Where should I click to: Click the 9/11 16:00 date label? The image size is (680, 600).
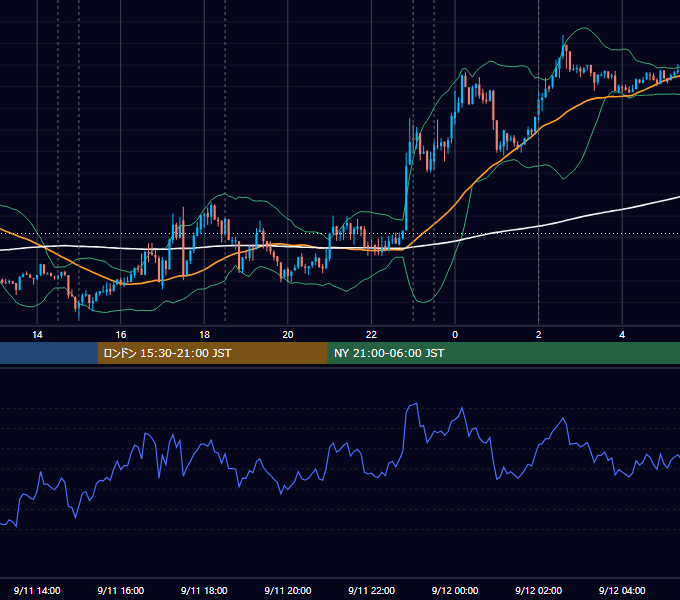121,590
